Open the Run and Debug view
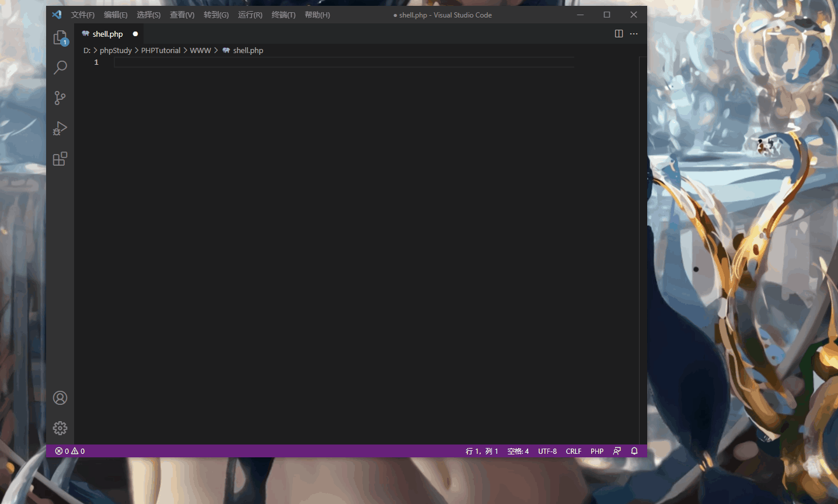 (60, 128)
